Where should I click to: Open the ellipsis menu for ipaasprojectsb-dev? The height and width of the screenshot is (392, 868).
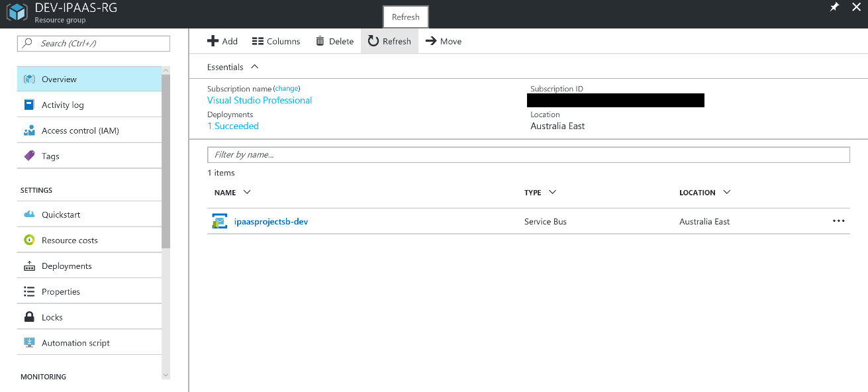(x=838, y=221)
